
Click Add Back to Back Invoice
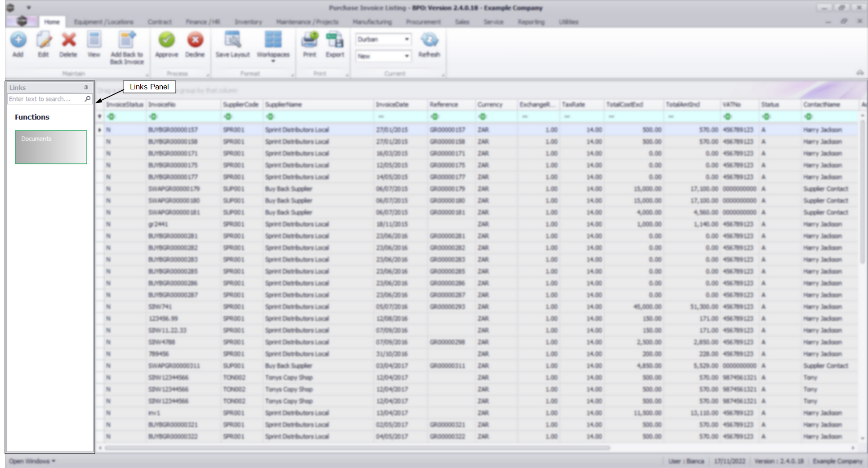pos(127,48)
